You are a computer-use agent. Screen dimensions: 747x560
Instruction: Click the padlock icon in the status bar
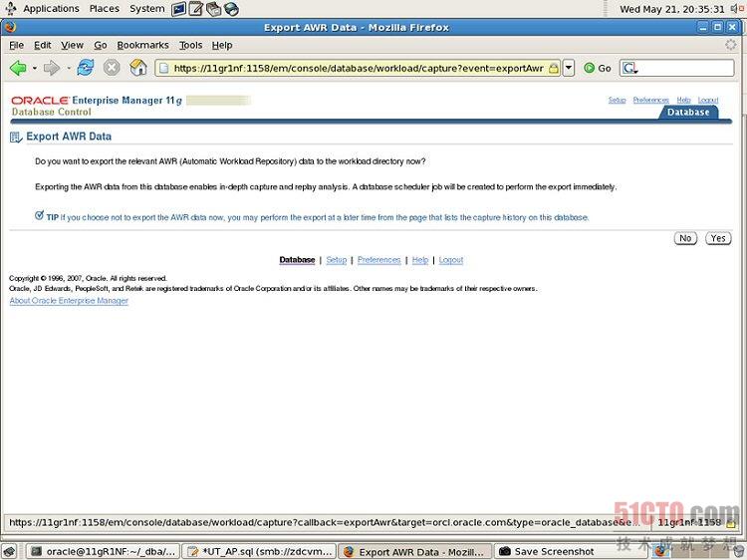[x=730, y=522]
